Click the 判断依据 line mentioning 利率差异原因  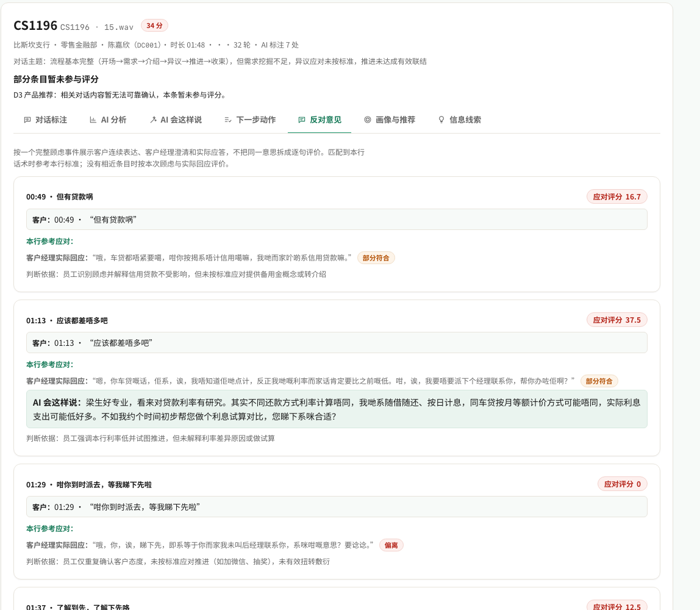(151, 439)
